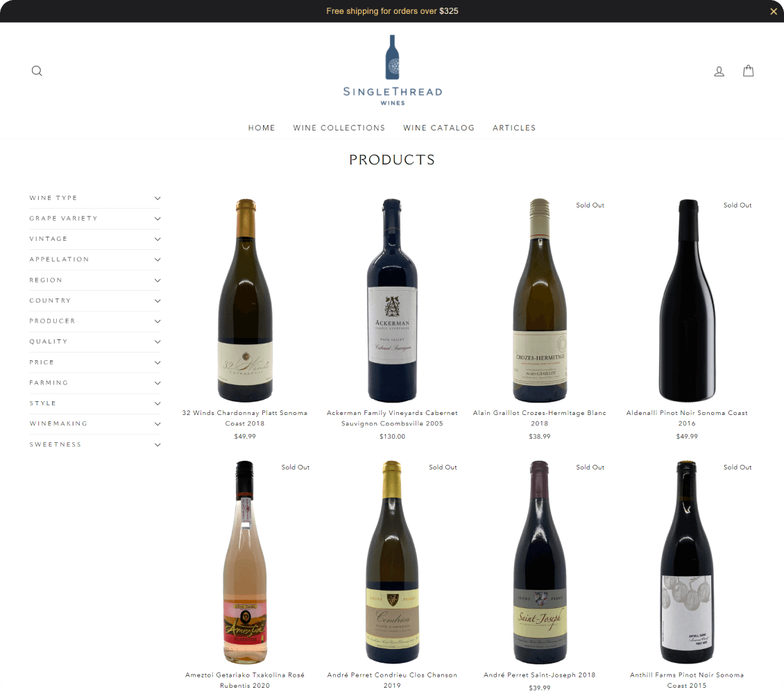784x694 pixels.
Task: Expand the Vintage filter
Action: click(95, 239)
